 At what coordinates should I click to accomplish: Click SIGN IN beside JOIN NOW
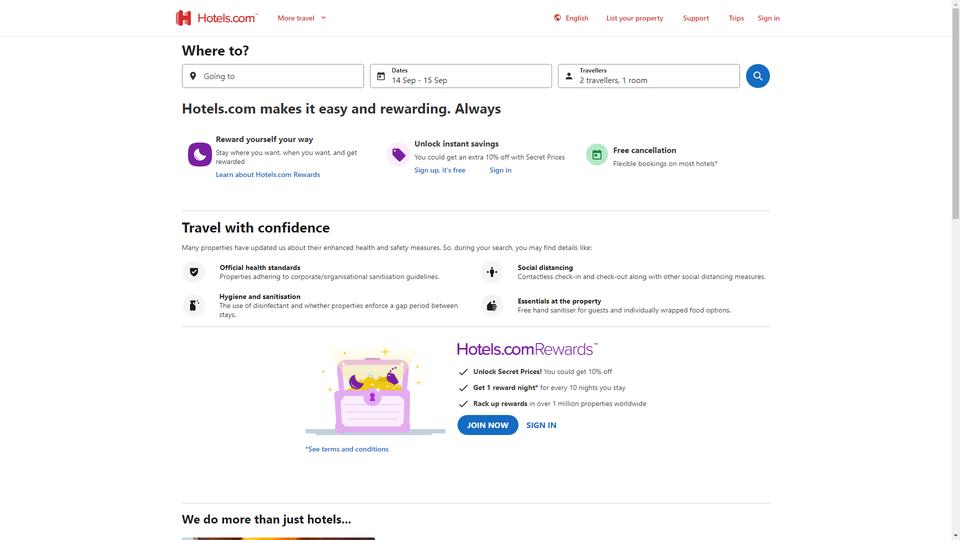541,425
